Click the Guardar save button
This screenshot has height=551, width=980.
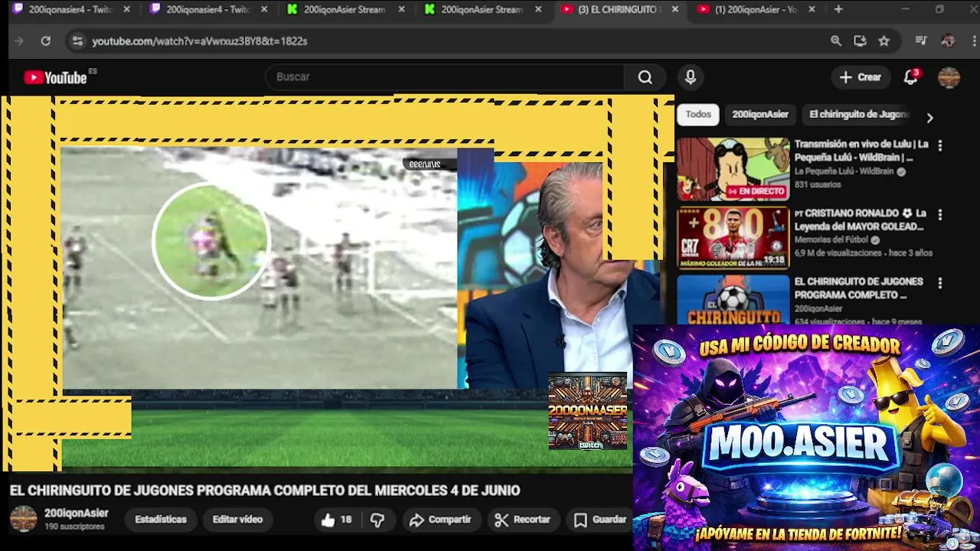pos(600,520)
